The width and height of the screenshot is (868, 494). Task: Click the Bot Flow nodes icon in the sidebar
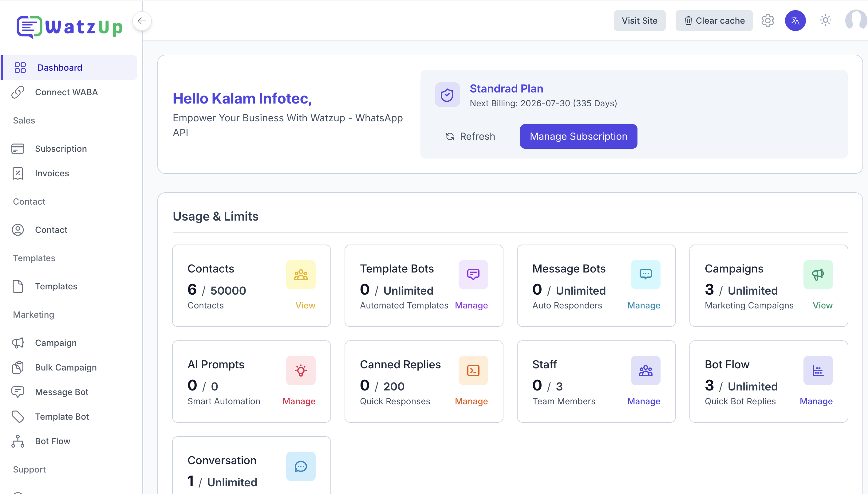point(18,441)
